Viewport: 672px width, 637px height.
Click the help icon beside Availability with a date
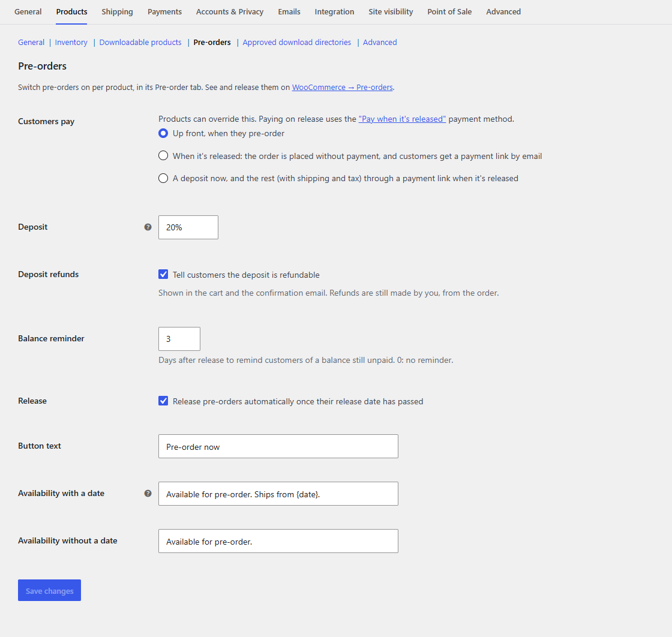click(148, 494)
